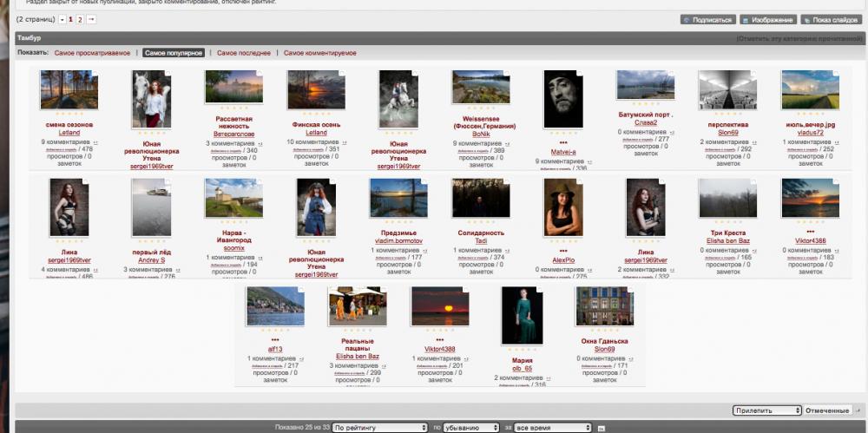This screenshot has height=433, width=868.
Task: Check the box on 'смена сезонов' thumbnail
Action: [95, 73]
